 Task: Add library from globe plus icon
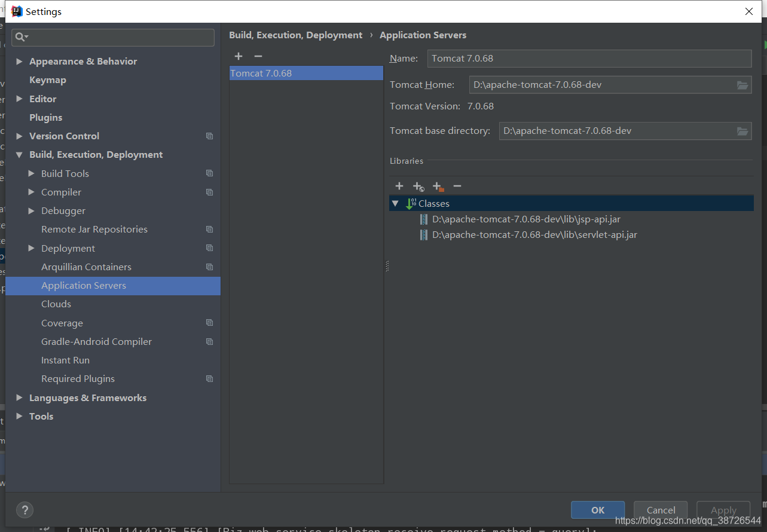(x=418, y=186)
